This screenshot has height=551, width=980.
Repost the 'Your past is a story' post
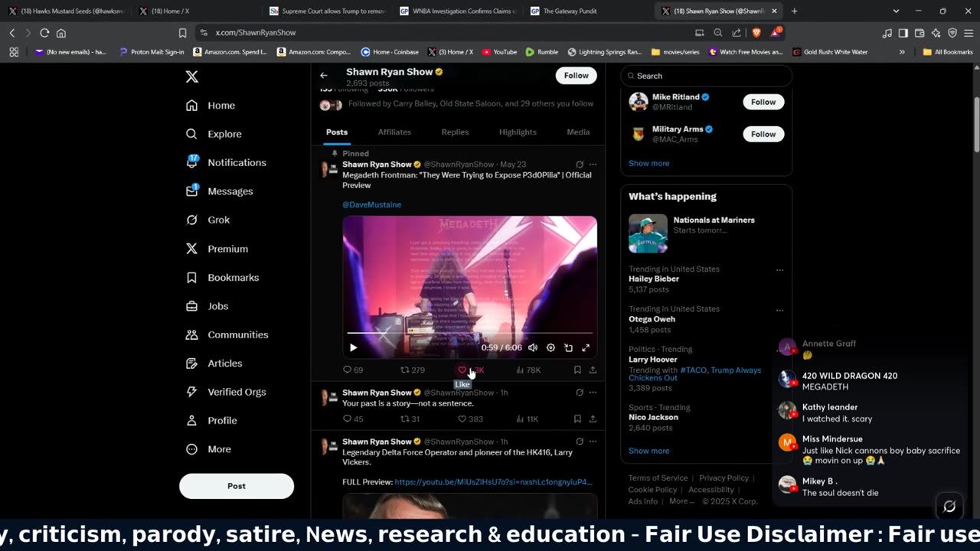pyautogui.click(x=410, y=419)
